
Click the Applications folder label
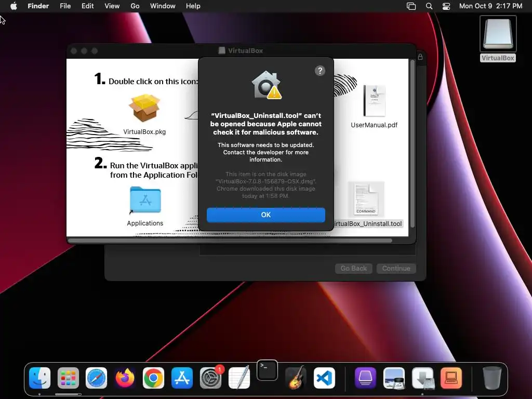[145, 223]
